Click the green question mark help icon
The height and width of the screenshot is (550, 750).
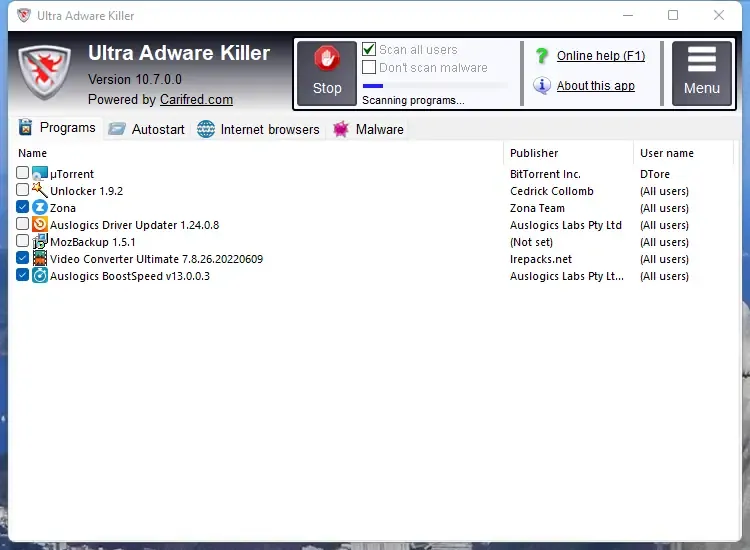pos(542,56)
